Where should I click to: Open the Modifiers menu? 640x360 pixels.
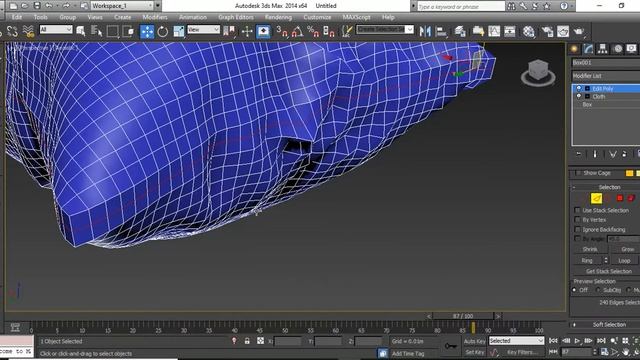(x=155, y=17)
